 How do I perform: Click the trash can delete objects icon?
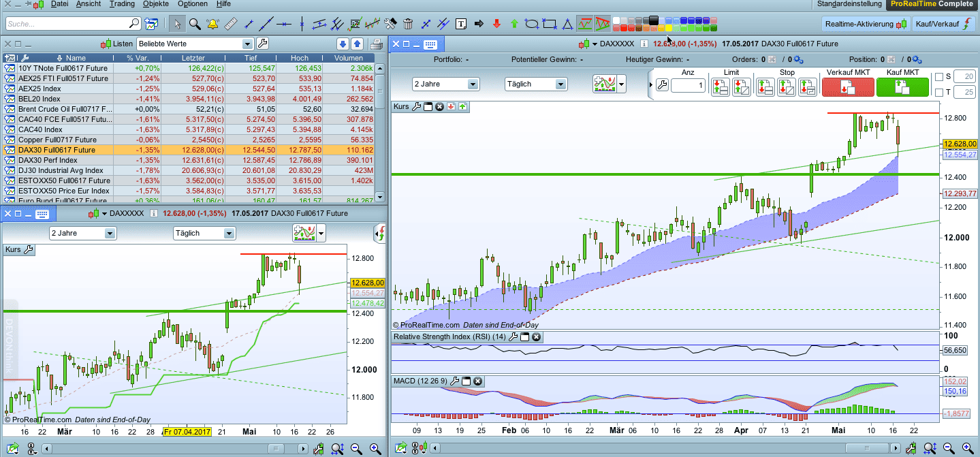click(408, 25)
